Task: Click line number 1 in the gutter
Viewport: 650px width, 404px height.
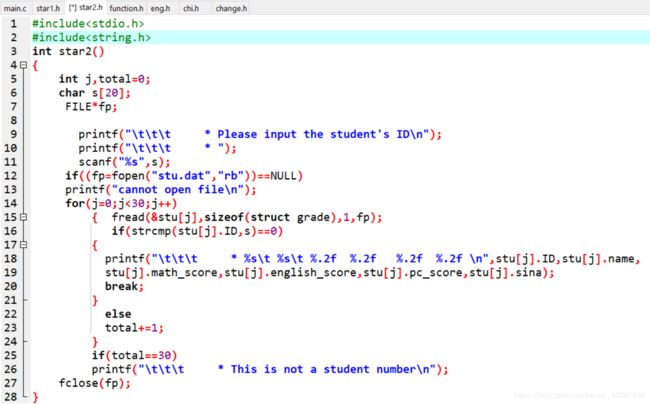Action: tap(14, 24)
